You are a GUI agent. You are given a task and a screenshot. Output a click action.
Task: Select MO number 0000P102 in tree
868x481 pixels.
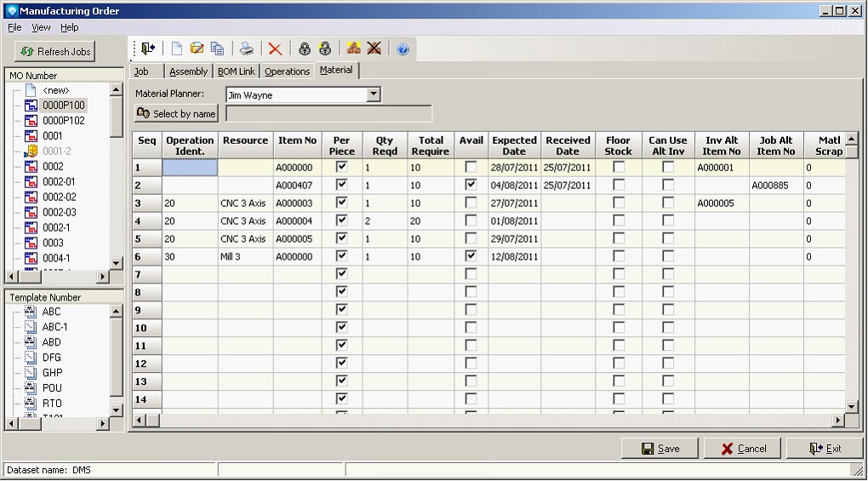(64, 121)
